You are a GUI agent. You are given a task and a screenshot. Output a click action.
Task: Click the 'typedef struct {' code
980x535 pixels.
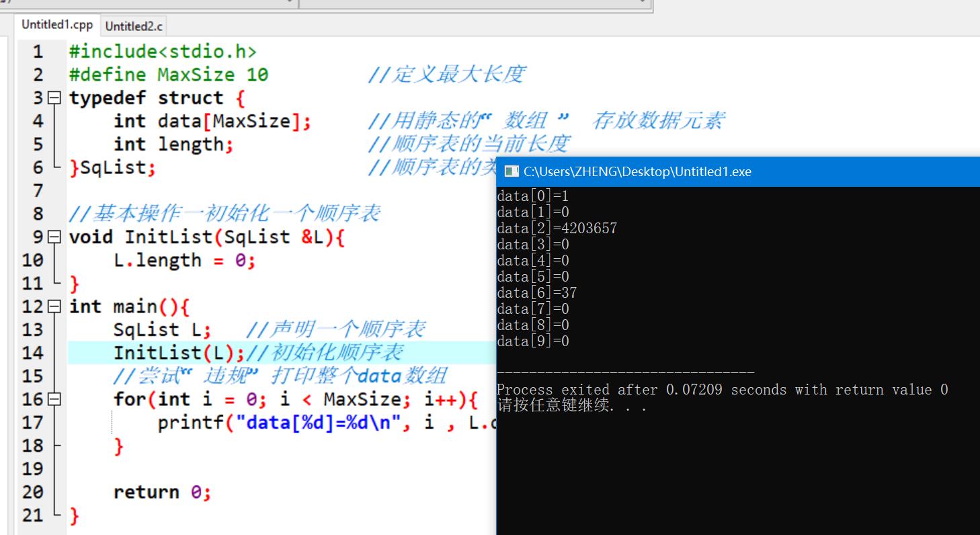(157, 98)
